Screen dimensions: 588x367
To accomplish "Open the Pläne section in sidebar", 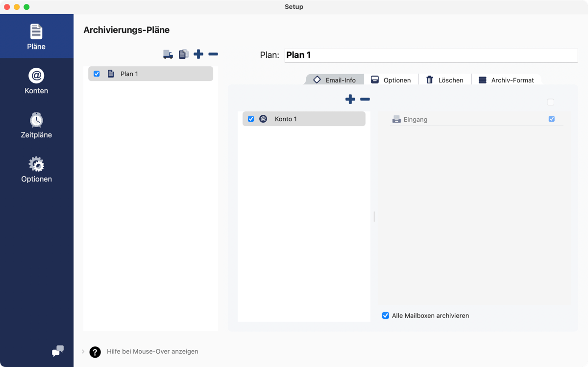I will click(x=36, y=37).
